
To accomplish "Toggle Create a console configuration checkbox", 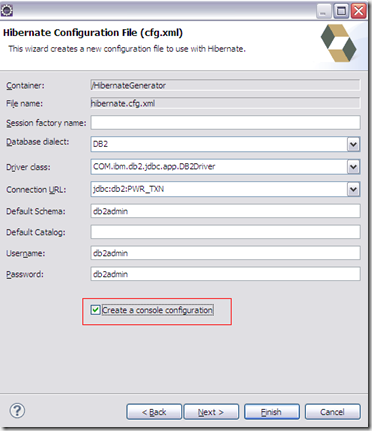I will [95, 310].
